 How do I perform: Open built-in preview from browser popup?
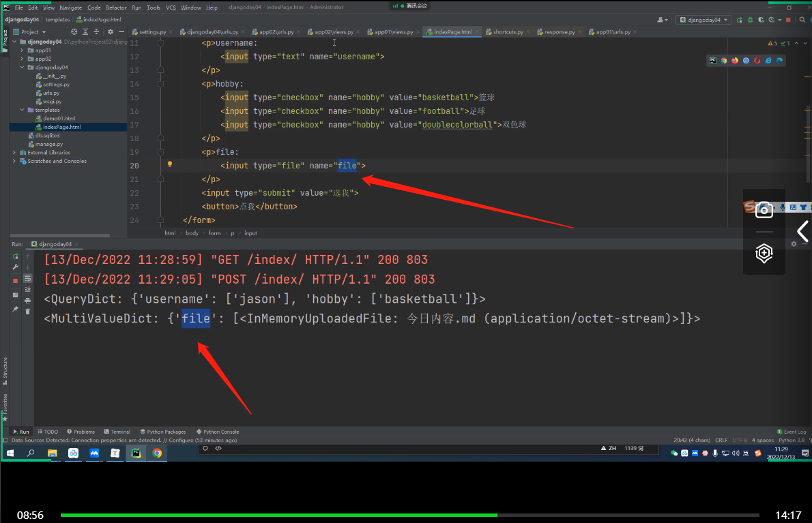click(713, 61)
